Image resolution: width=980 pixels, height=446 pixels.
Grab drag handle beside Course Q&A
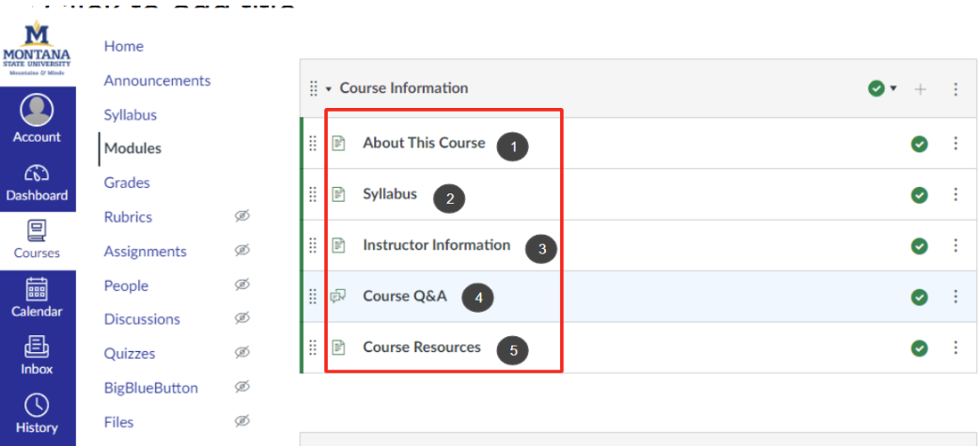coord(313,297)
